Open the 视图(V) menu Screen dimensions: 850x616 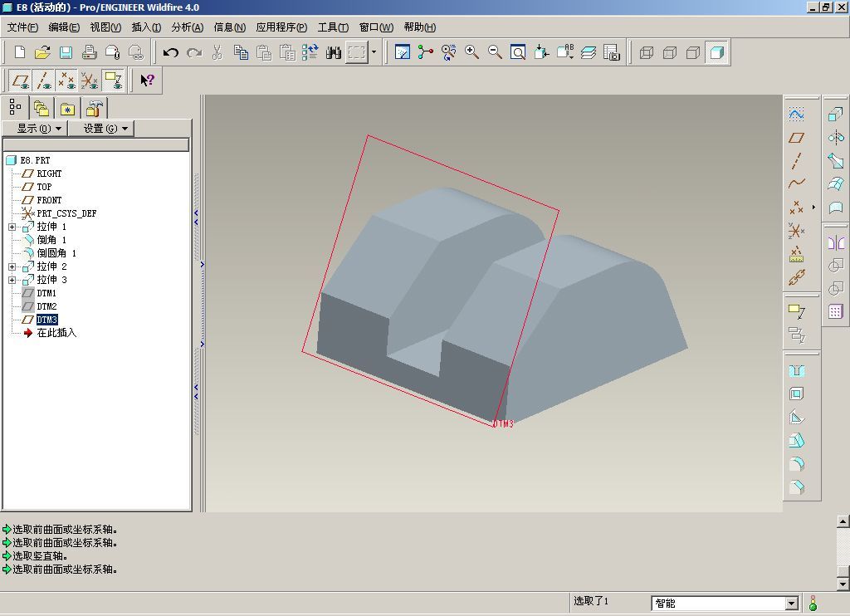[105, 27]
